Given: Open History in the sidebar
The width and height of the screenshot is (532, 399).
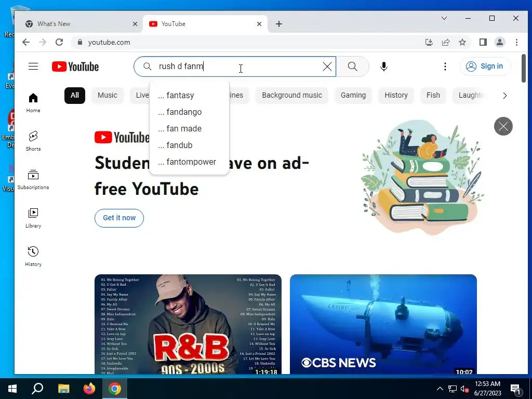Looking at the screenshot, I should point(33,257).
